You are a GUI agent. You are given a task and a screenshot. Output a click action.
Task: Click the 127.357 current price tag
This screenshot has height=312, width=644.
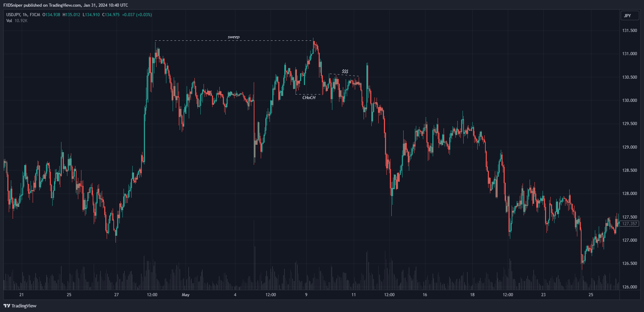tap(629, 224)
